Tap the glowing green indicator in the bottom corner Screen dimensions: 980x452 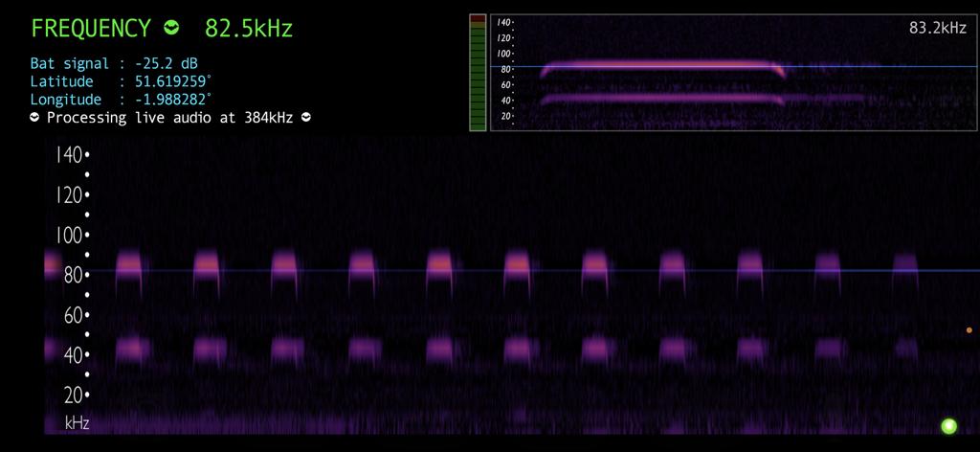tap(949, 426)
